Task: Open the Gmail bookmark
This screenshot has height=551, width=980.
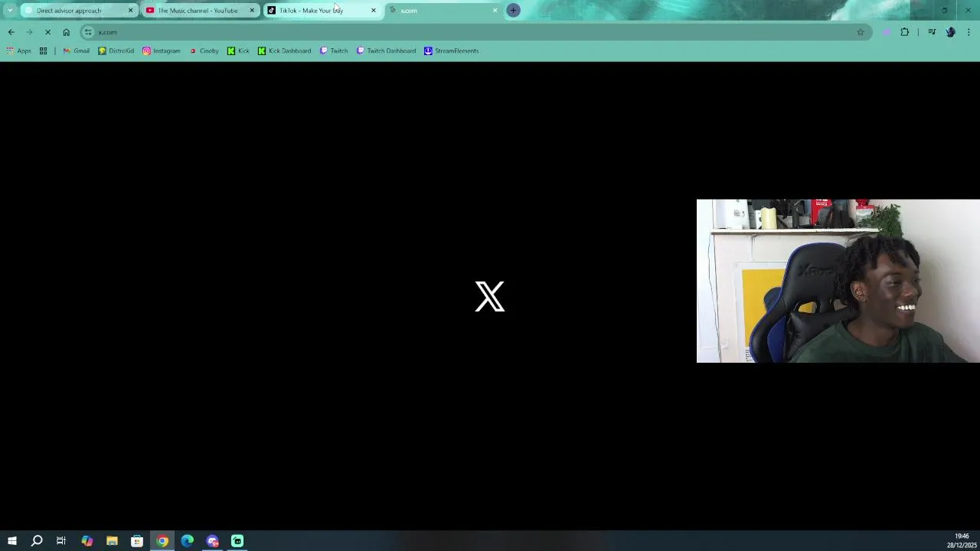Action: (76, 51)
